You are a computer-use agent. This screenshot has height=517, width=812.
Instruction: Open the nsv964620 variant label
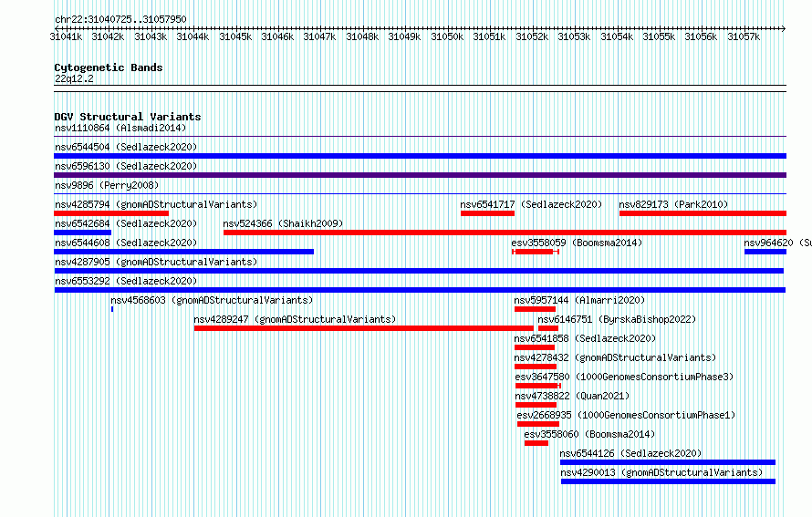(777, 243)
